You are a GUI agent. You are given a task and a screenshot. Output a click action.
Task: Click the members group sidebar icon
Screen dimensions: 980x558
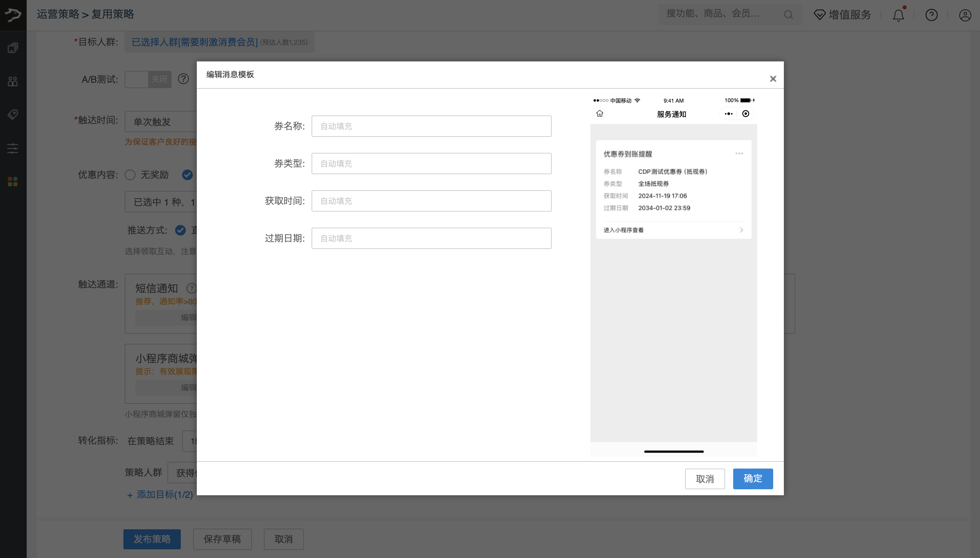[13, 81]
